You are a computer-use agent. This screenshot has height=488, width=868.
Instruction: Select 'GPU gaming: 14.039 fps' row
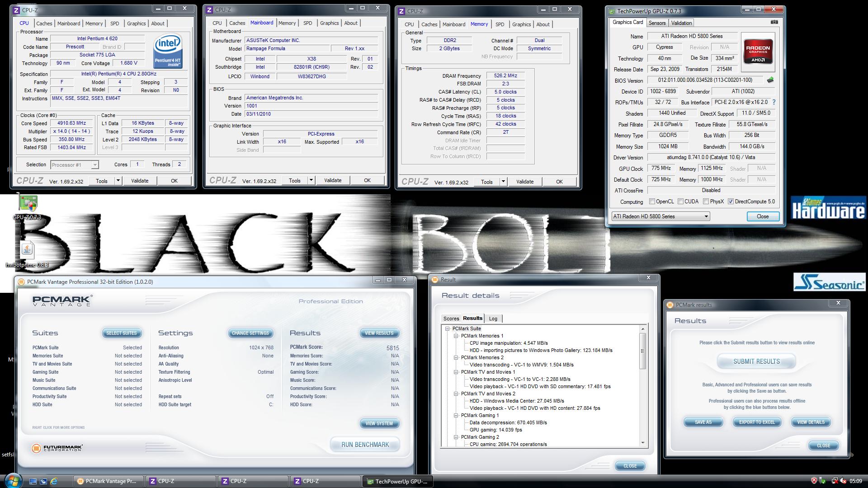click(496, 430)
